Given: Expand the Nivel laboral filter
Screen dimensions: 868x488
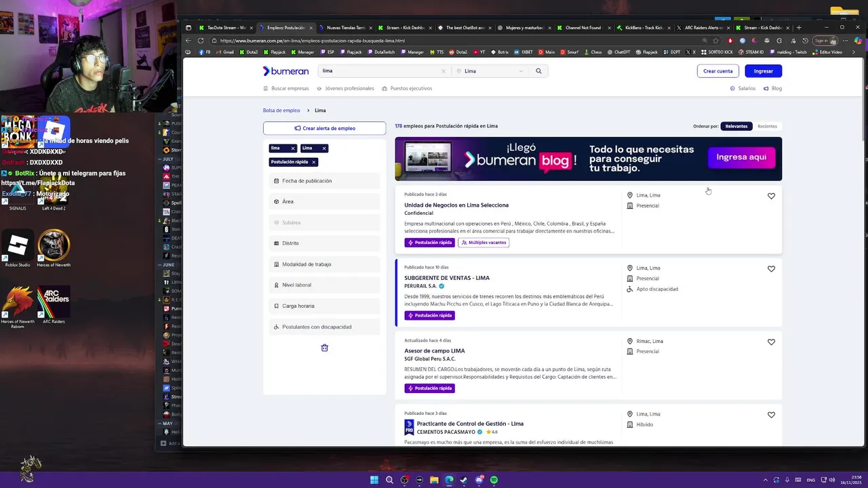Looking at the screenshot, I should (x=324, y=285).
